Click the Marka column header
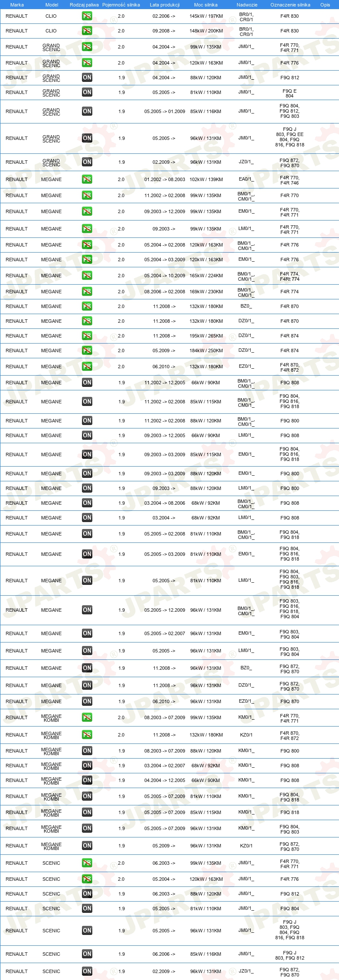Image resolution: width=339 pixels, height=980 pixels. click(x=17, y=5)
